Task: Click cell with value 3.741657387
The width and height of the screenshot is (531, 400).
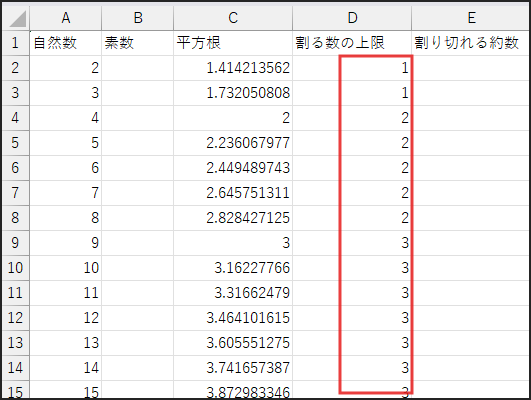Action: (233, 368)
